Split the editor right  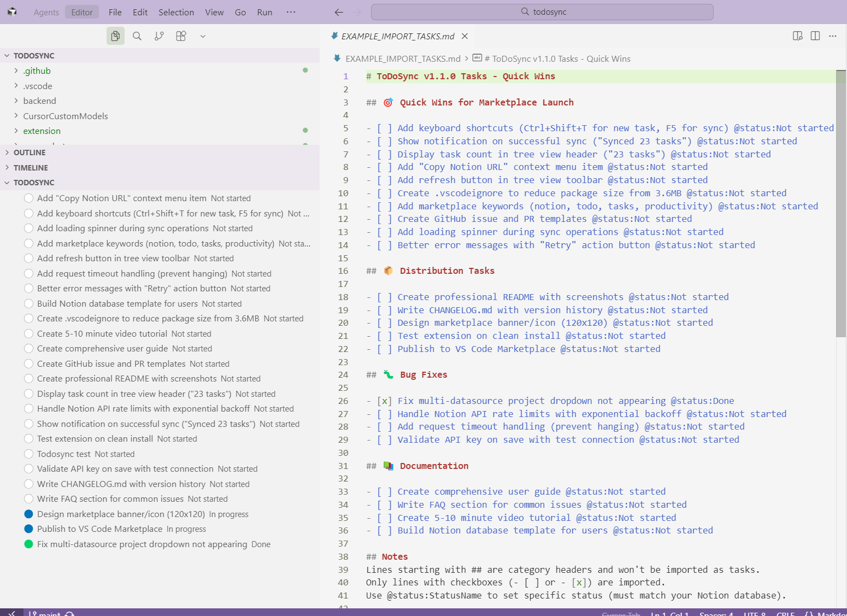815,36
